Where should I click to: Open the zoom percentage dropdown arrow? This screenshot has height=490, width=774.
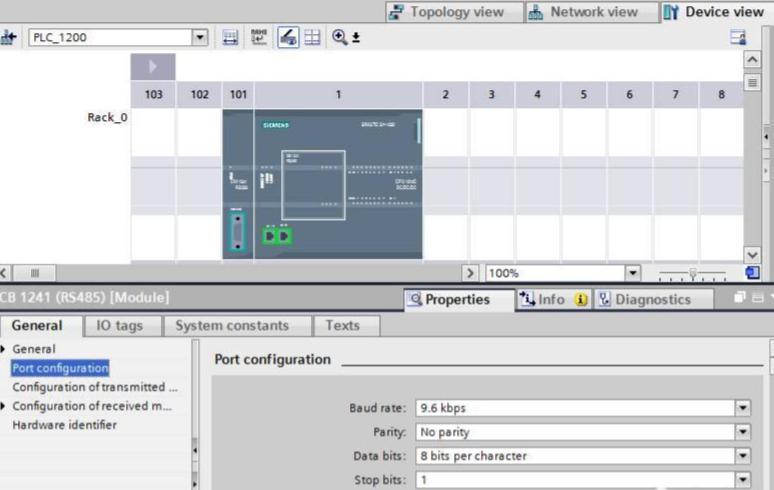coord(633,273)
